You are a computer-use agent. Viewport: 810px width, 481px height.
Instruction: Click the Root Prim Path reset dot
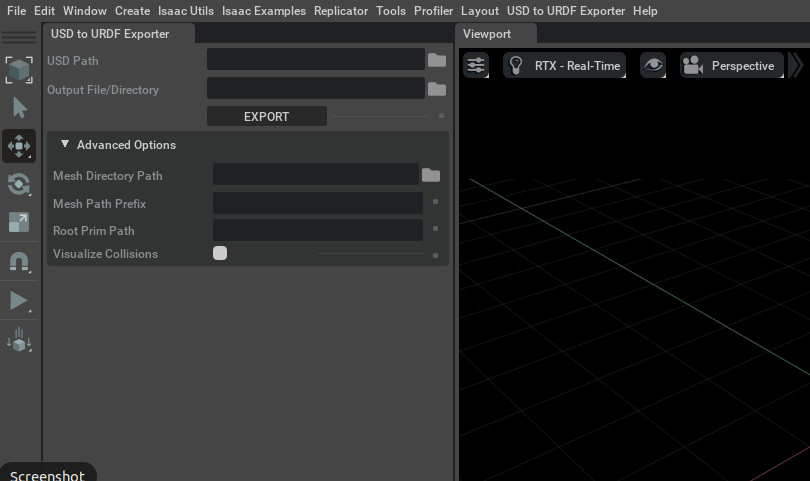(435, 228)
